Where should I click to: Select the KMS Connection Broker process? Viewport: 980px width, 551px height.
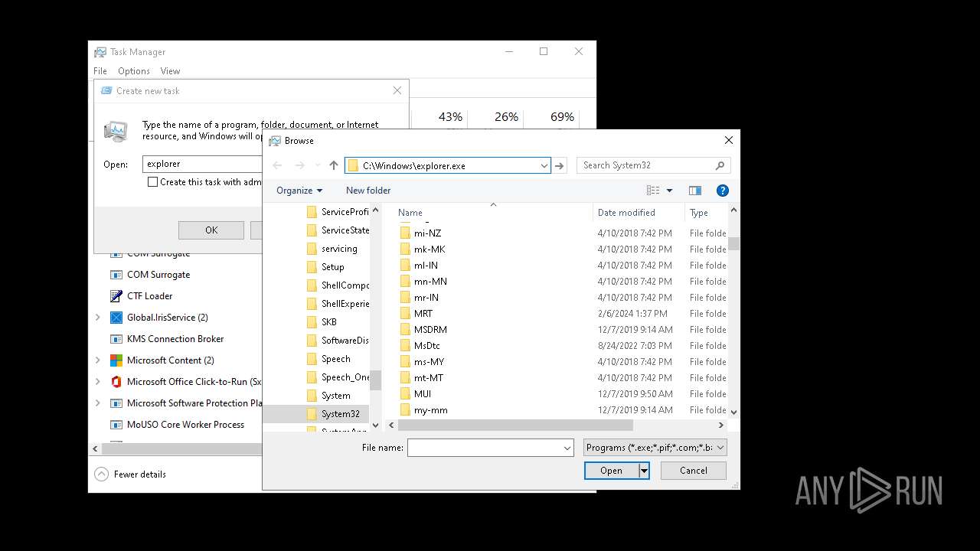(175, 339)
